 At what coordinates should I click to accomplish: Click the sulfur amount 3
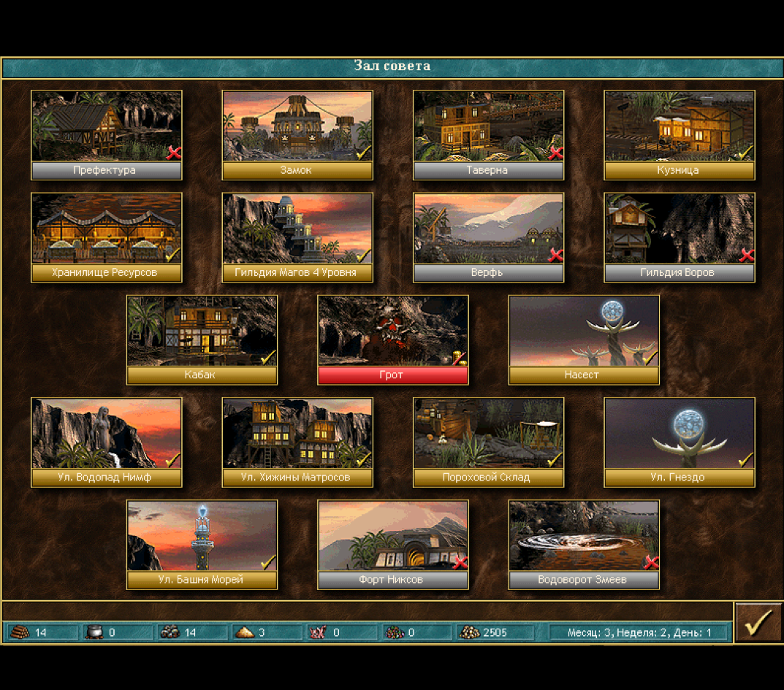pos(262,632)
